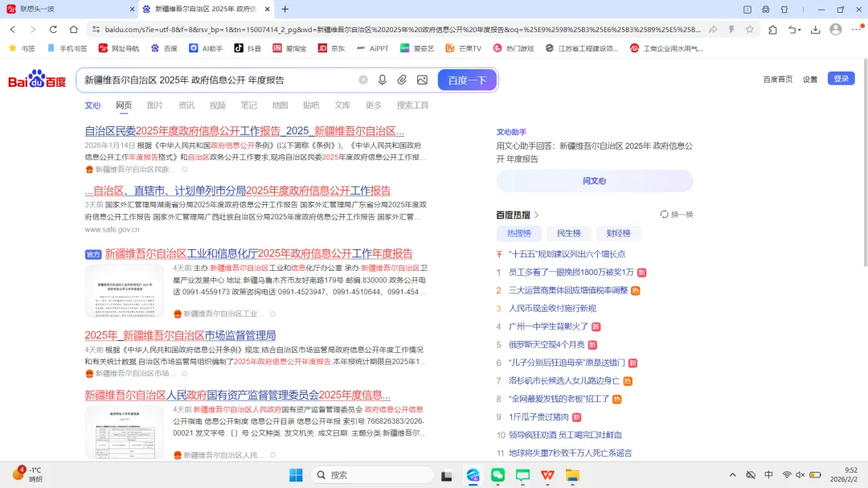
Task: Open thumbnail of 工业和信息化厅 report
Action: click(x=124, y=291)
